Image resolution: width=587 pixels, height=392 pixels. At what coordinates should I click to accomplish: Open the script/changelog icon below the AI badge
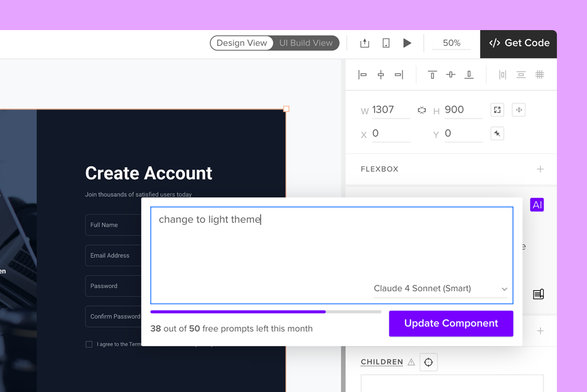[539, 294]
